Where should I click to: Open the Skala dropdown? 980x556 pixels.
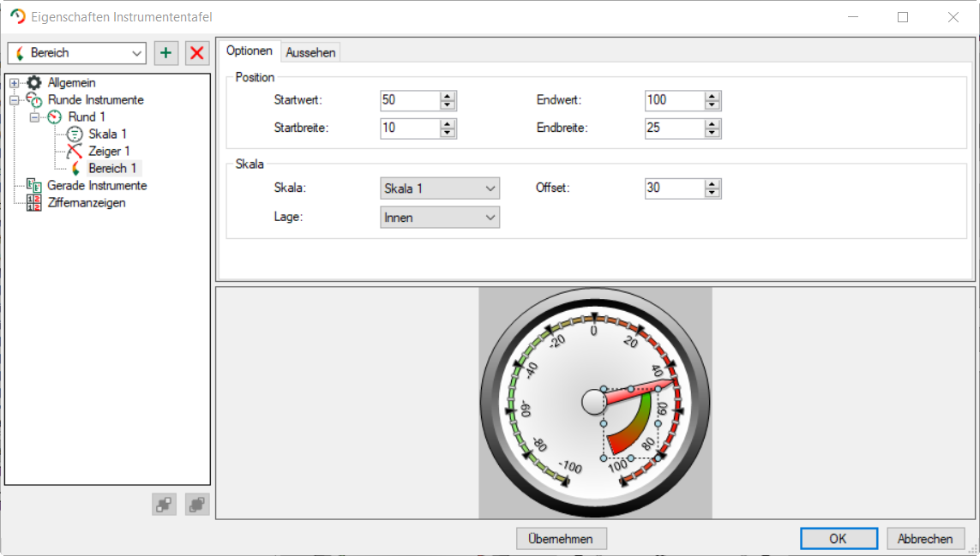click(x=439, y=188)
